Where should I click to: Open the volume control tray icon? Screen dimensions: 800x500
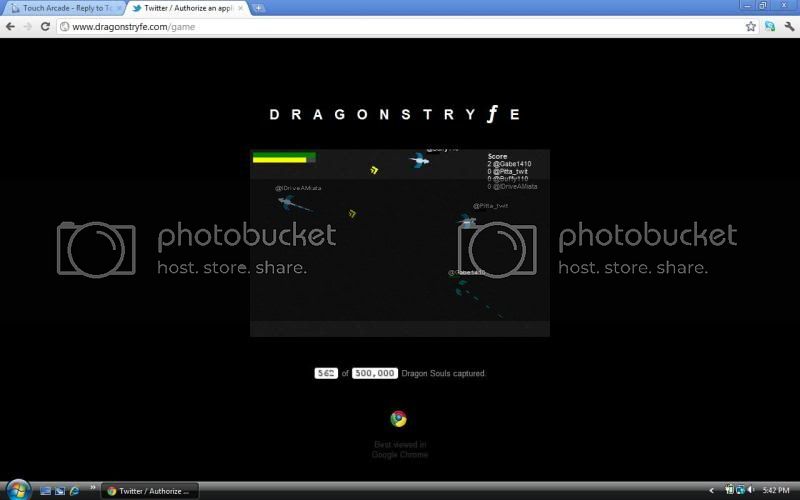751,490
